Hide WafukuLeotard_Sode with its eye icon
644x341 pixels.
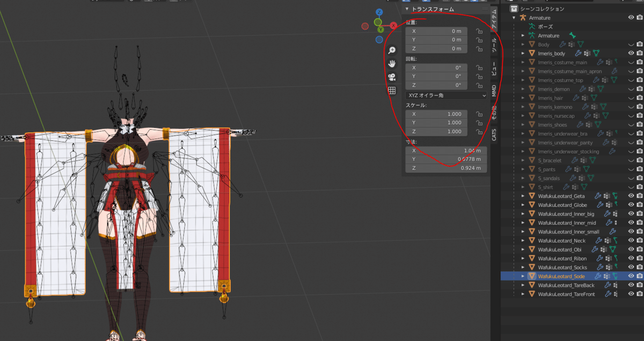[x=631, y=276]
